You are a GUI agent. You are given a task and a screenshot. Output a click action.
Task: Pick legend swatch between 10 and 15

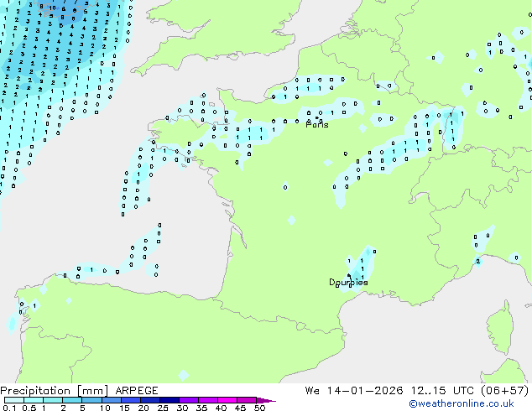111,400
